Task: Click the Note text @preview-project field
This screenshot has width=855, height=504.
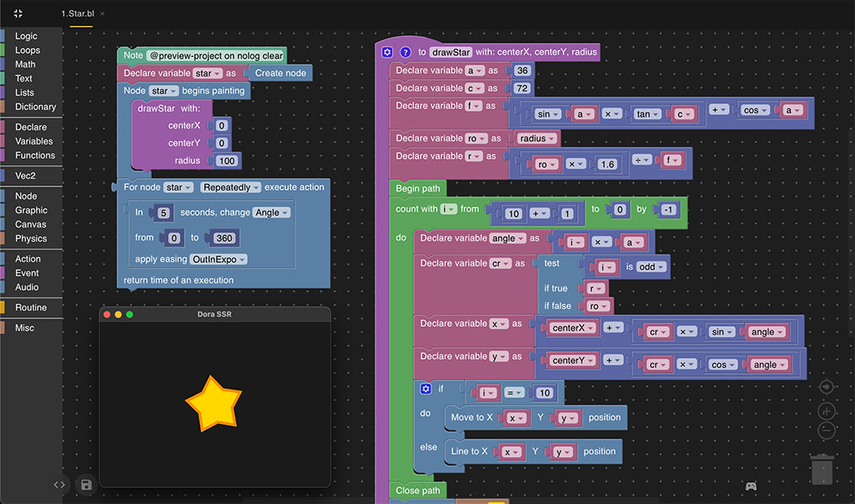Action: (216, 55)
